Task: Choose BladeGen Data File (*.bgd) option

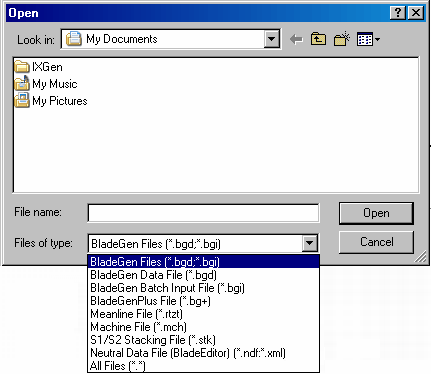Action: point(203,275)
